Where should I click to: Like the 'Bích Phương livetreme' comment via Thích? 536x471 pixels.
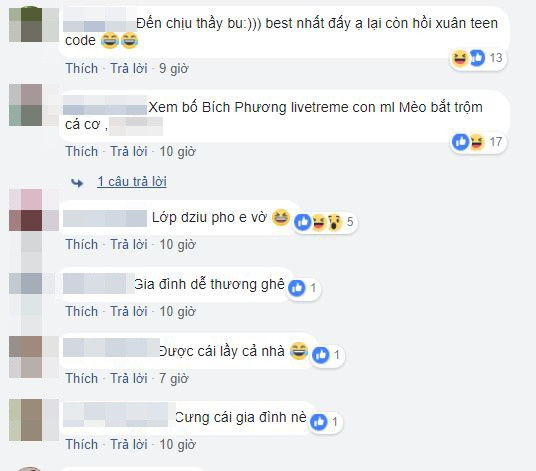click(82, 151)
